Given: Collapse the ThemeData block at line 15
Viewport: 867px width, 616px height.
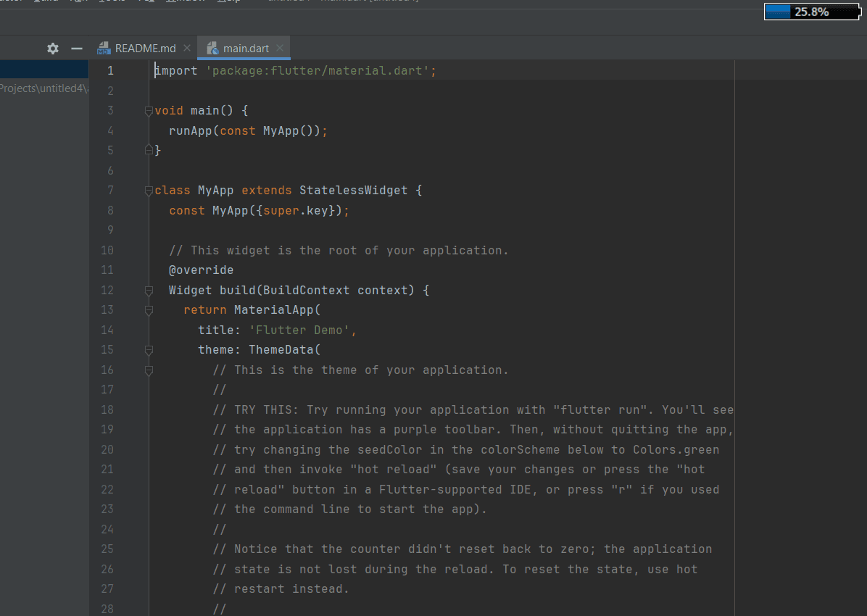Looking at the screenshot, I should (149, 350).
